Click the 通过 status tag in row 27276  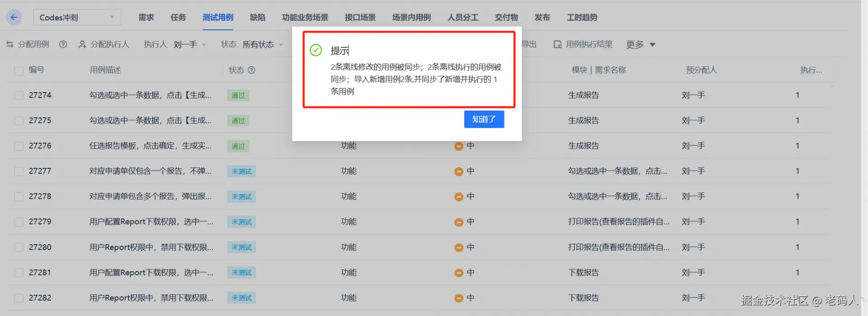click(x=238, y=146)
